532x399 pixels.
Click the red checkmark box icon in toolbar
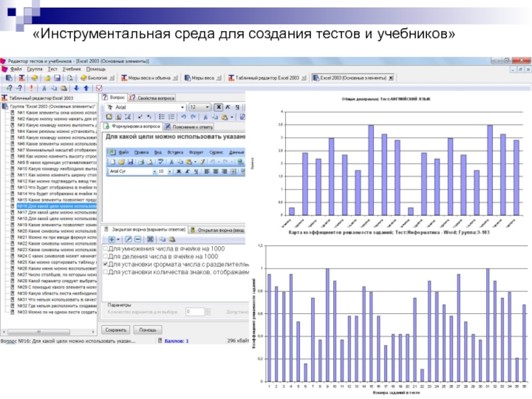pos(99,88)
